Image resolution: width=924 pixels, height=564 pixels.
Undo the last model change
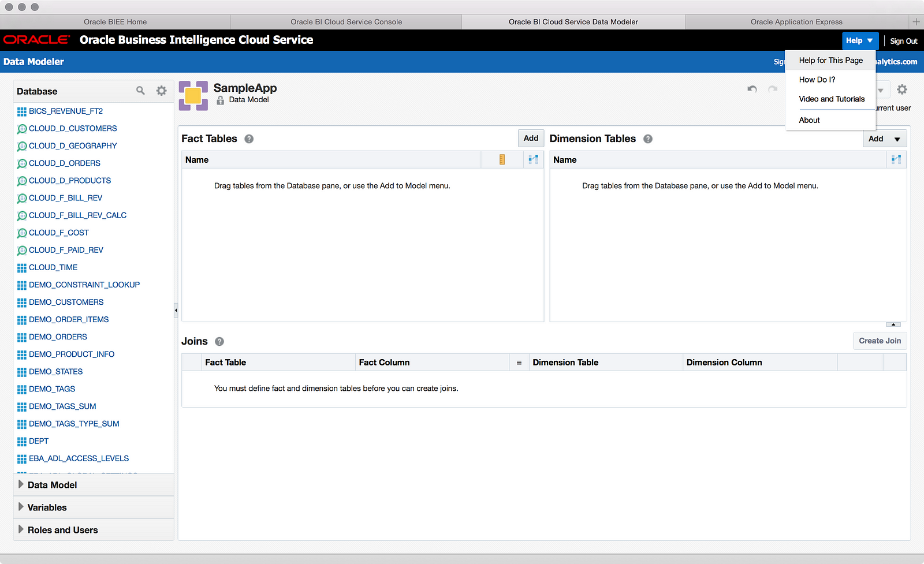(x=752, y=89)
